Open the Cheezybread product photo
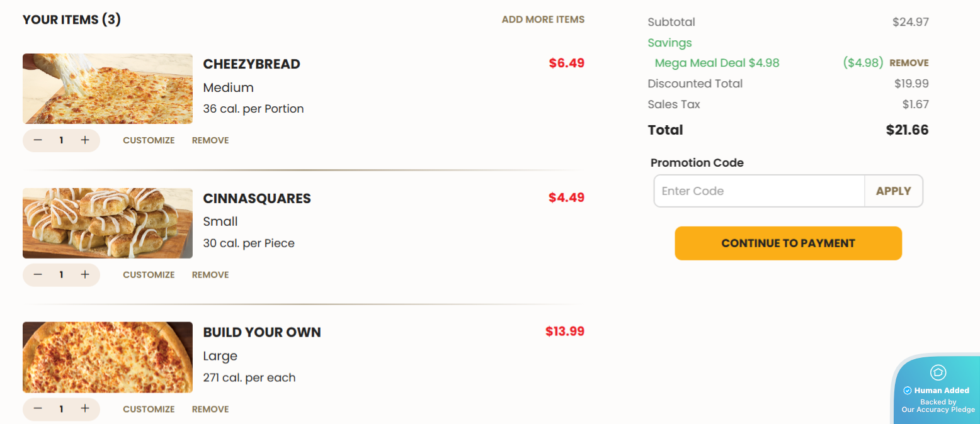Screen dimensions: 980x424 coord(107,89)
